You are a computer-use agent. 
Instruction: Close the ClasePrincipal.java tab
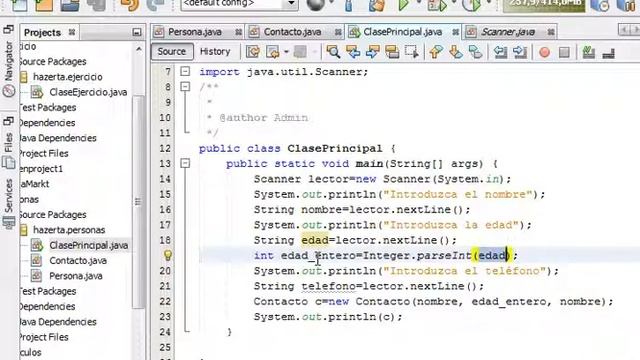[456, 32]
